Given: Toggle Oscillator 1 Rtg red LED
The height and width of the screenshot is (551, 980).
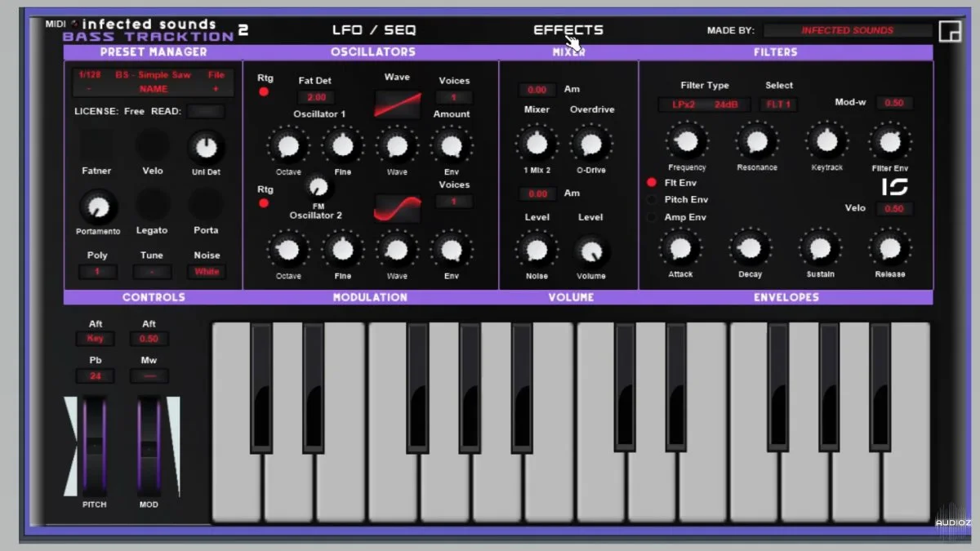Looking at the screenshot, I should (x=264, y=92).
